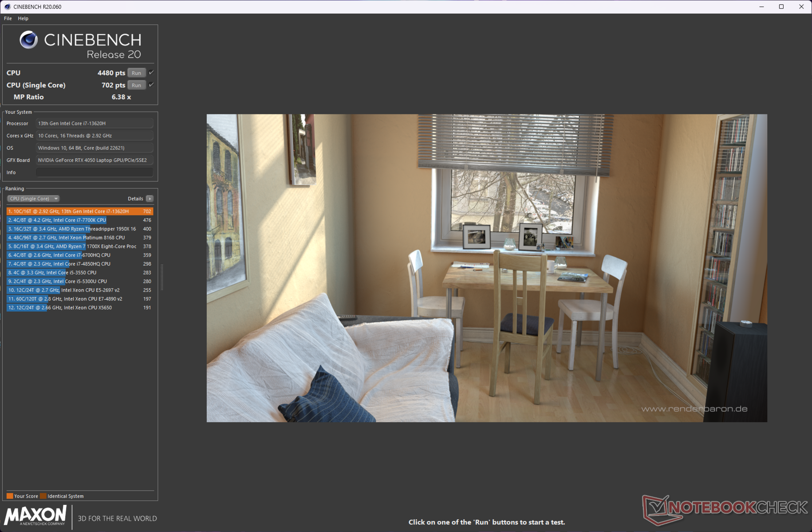Click the Cinebench icon in the title bar
This screenshot has width=812, height=532.
click(7, 7)
